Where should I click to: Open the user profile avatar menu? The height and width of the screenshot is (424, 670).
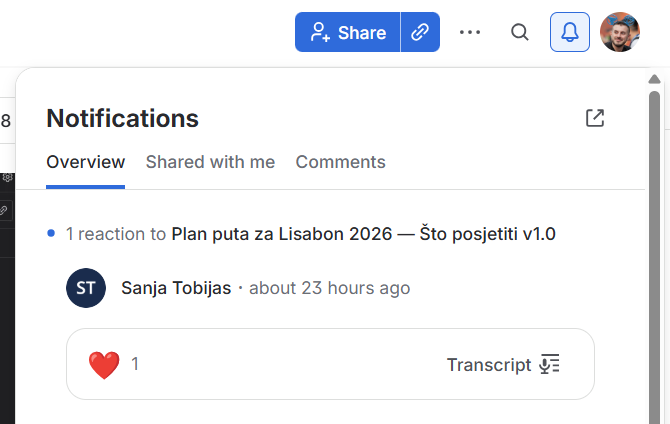620,32
